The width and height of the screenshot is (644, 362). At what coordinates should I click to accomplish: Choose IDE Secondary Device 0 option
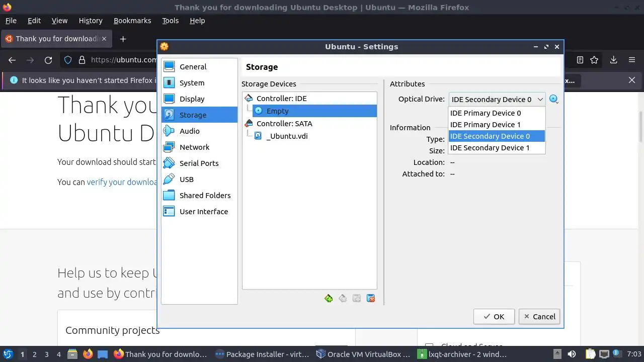point(497,136)
